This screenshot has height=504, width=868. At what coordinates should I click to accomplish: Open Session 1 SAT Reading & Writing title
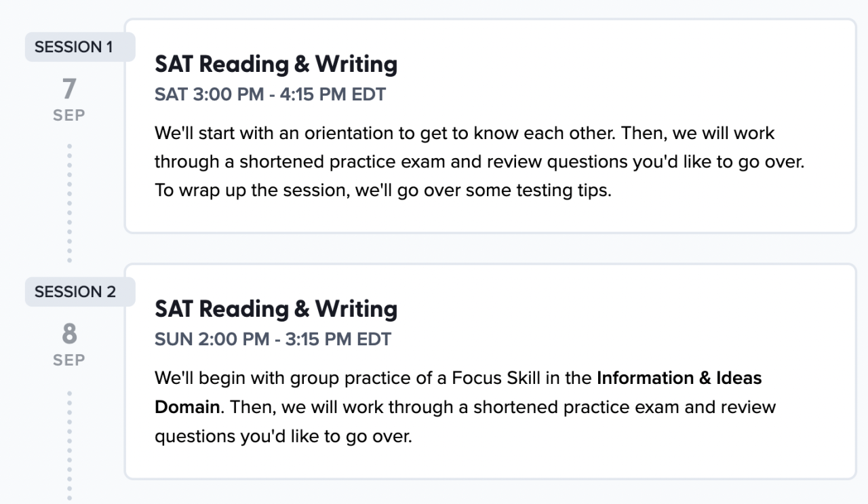pyautogui.click(x=276, y=64)
